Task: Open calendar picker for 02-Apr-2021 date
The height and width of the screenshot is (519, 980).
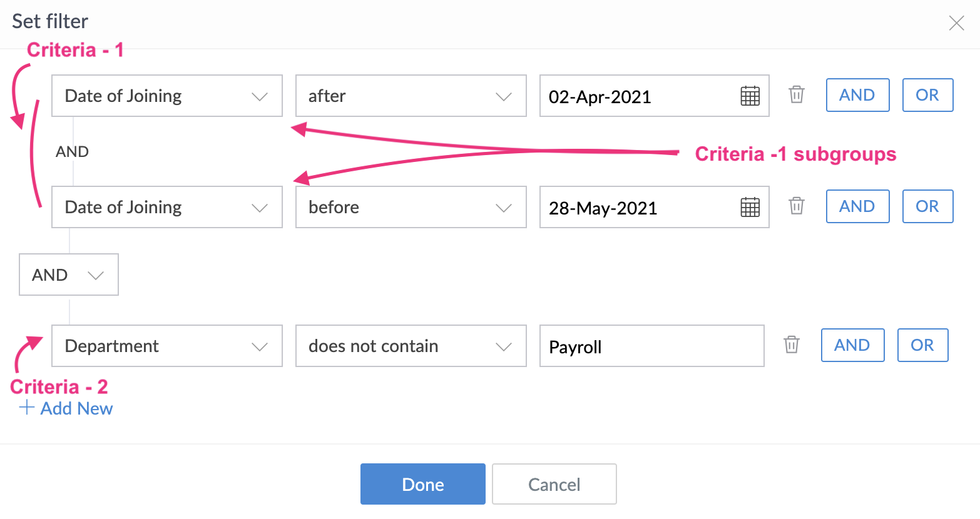Action: click(750, 96)
